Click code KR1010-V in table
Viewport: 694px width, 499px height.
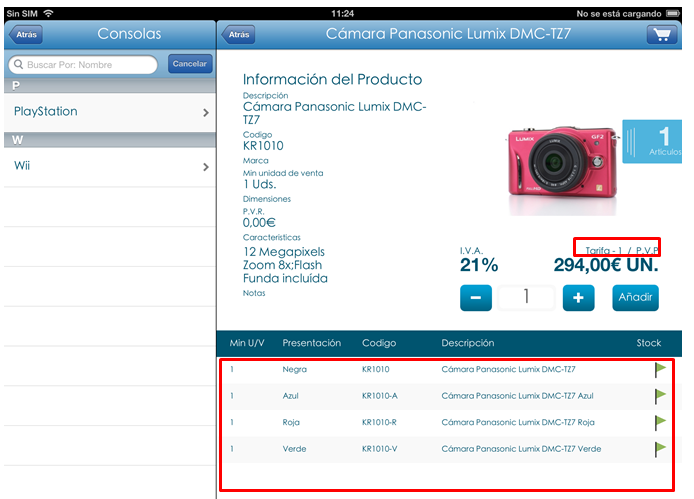380,449
